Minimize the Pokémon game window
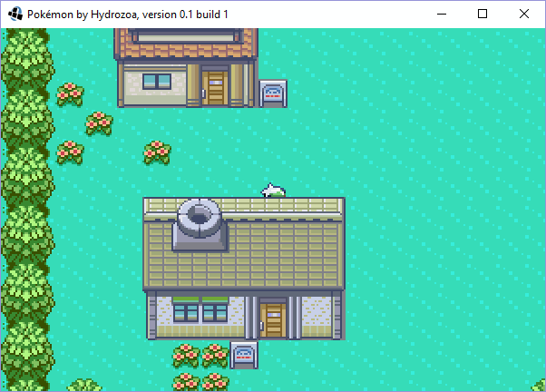 [442, 14]
